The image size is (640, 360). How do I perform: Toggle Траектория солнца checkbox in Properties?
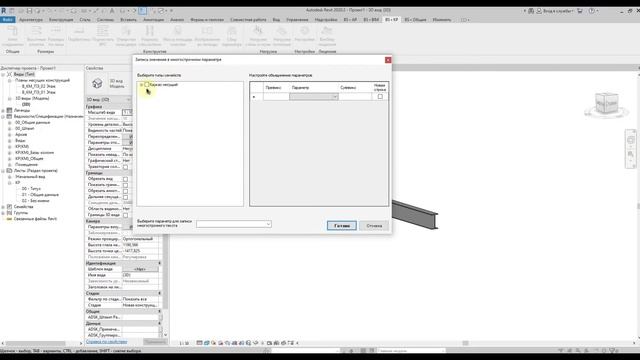coord(125,167)
